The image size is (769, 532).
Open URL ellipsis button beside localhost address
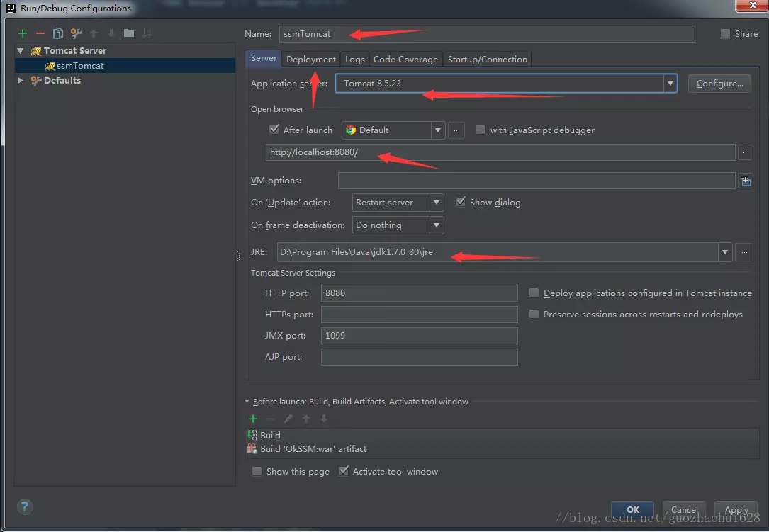tap(746, 152)
